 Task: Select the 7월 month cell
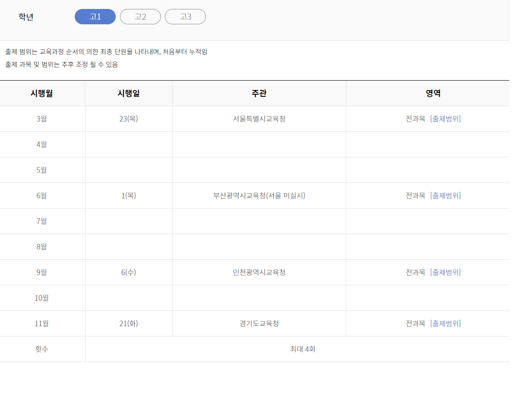pyautogui.click(x=42, y=221)
